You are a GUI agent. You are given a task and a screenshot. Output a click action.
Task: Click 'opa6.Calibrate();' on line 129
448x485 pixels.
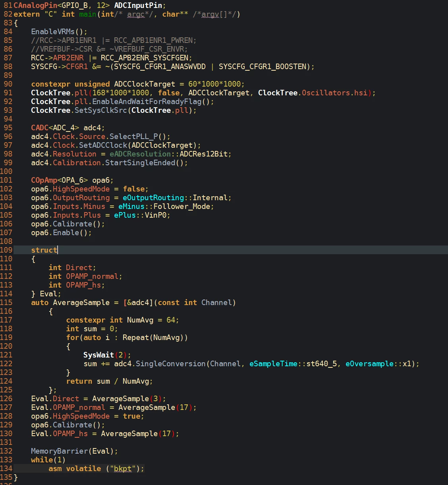click(68, 425)
